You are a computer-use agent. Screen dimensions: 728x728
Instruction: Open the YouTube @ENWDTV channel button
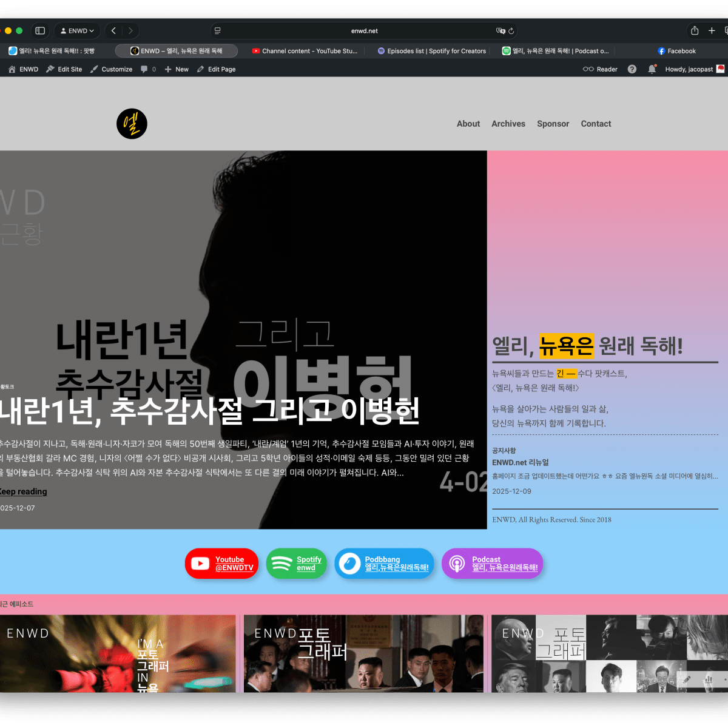pos(221,563)
